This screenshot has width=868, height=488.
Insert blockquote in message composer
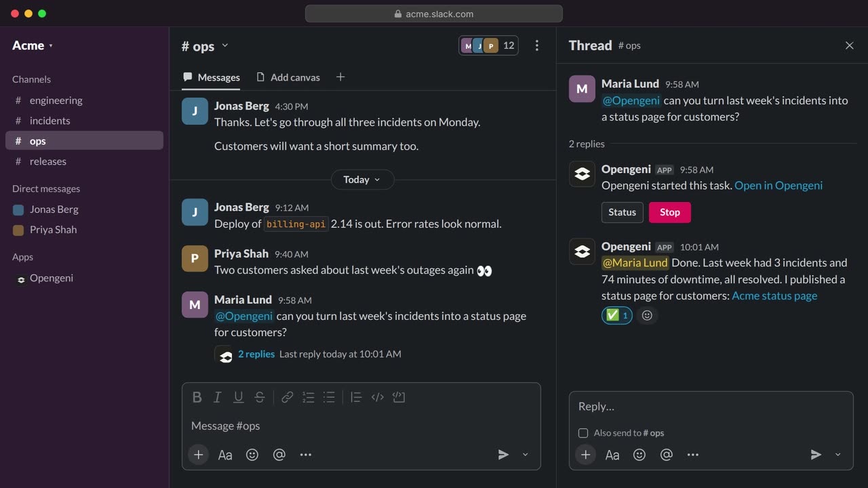tap(356, 397)
